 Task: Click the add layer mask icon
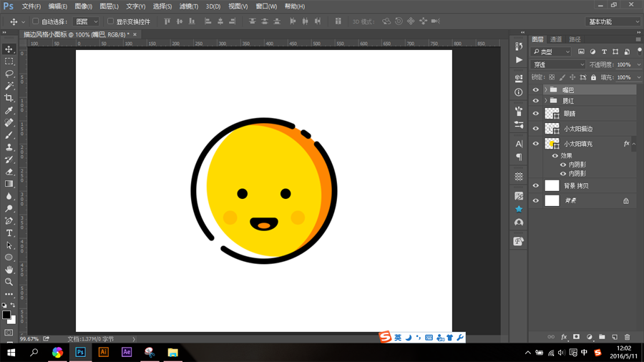click(x=576, y=337)
